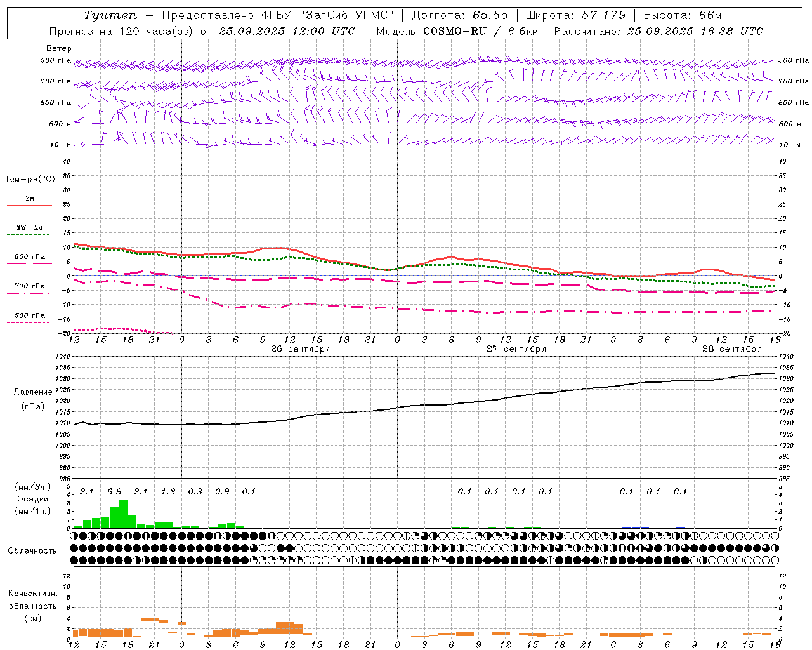The height and width of the screenshot is (650, 812).
Task: Click the "28 сентября" date label
Action: tap(732, 349)
